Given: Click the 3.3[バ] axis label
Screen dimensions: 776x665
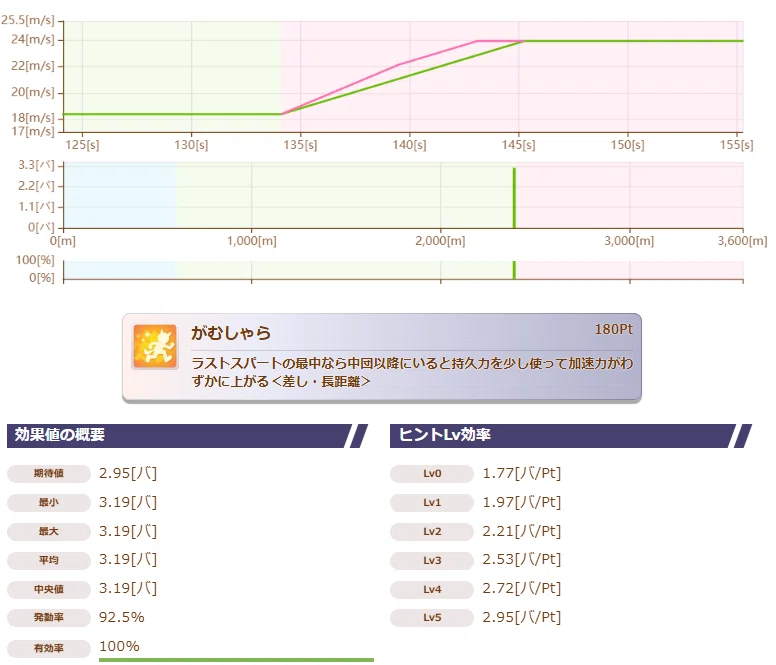Looking at the screenshot, I should [x=36, y=165].
